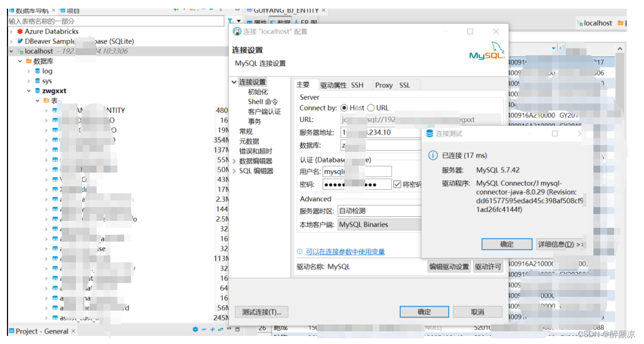The width and height of the screenshot is (644, 344).
Task: Select Shell 命令 in settings tree
Action: (263, 101)
